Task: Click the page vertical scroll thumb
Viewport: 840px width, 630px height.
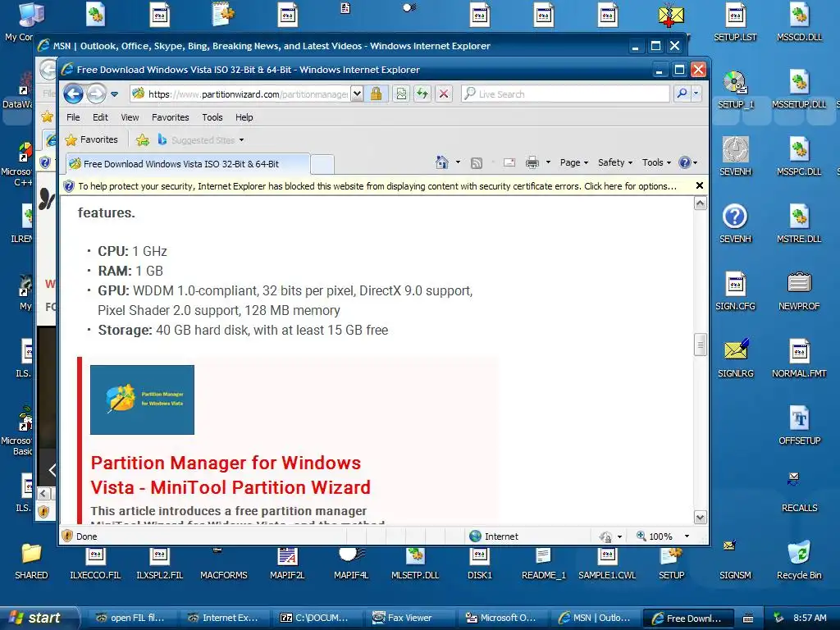Action: (701, 345)
